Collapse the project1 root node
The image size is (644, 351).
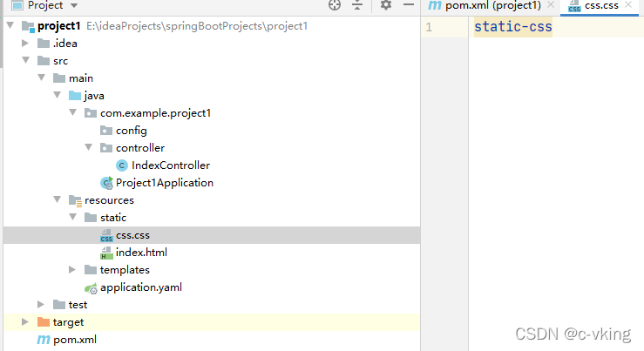pos(10,25)
